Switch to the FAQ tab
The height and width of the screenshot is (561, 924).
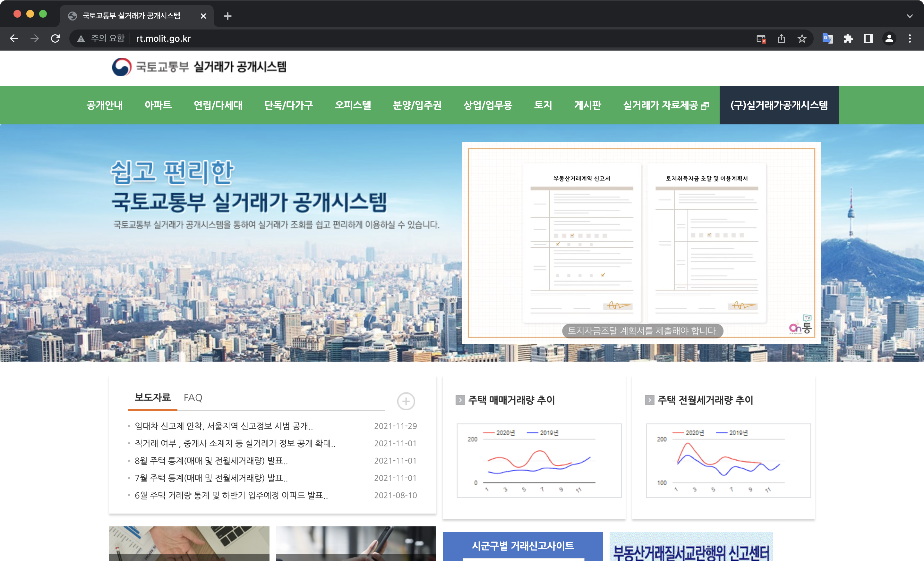[193, 398]
